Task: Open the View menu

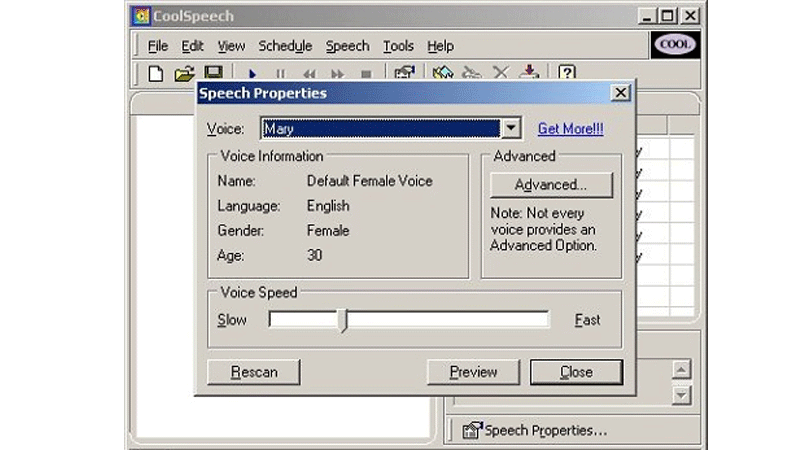Action: [231, 46]
